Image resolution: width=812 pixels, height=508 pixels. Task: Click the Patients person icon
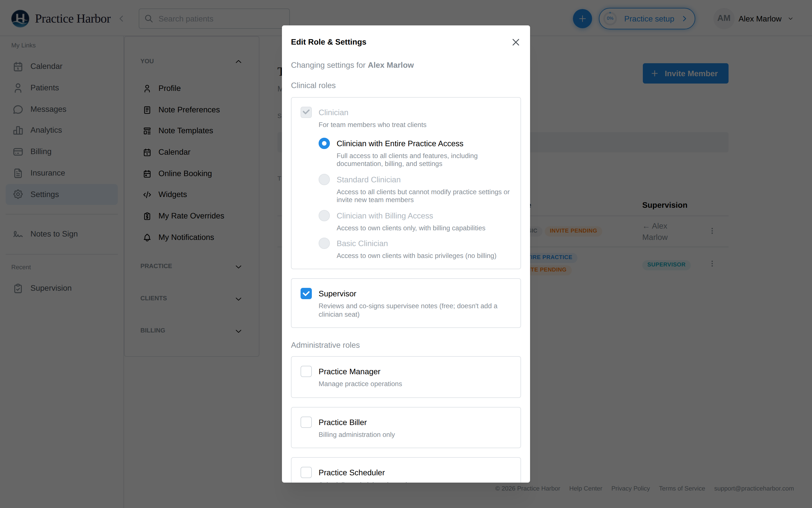point(18,88)
